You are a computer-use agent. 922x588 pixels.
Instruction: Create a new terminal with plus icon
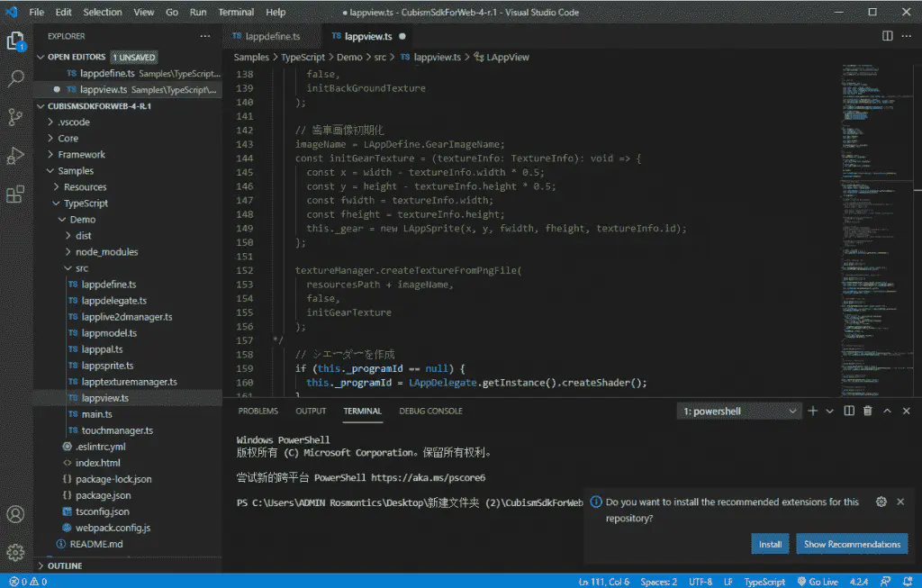[x=813, y=411]
